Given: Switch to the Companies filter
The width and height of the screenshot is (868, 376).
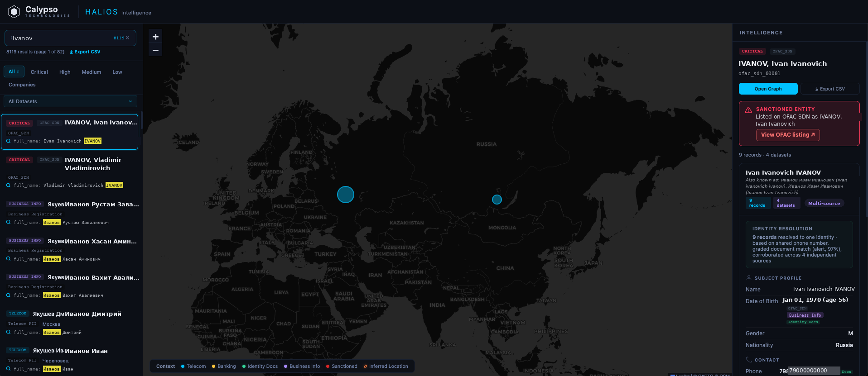Looking at the screenshot, I should click(22, 85).
